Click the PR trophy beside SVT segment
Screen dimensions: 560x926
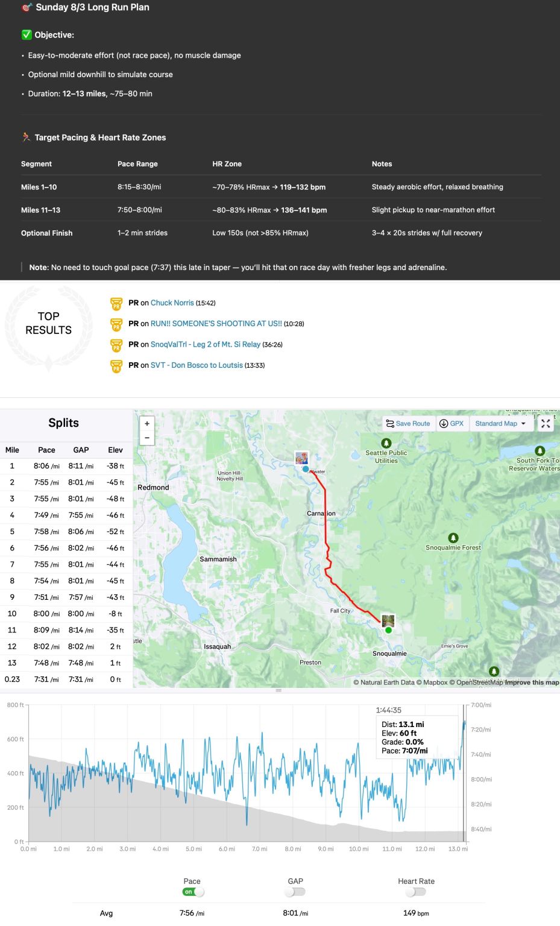click(116, 365)
